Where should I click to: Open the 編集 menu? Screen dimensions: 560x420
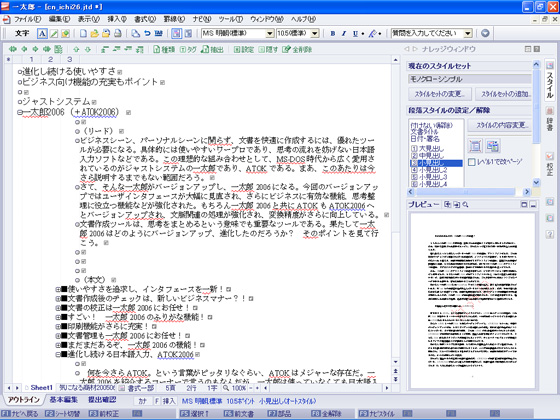click(x=59, y=19)
